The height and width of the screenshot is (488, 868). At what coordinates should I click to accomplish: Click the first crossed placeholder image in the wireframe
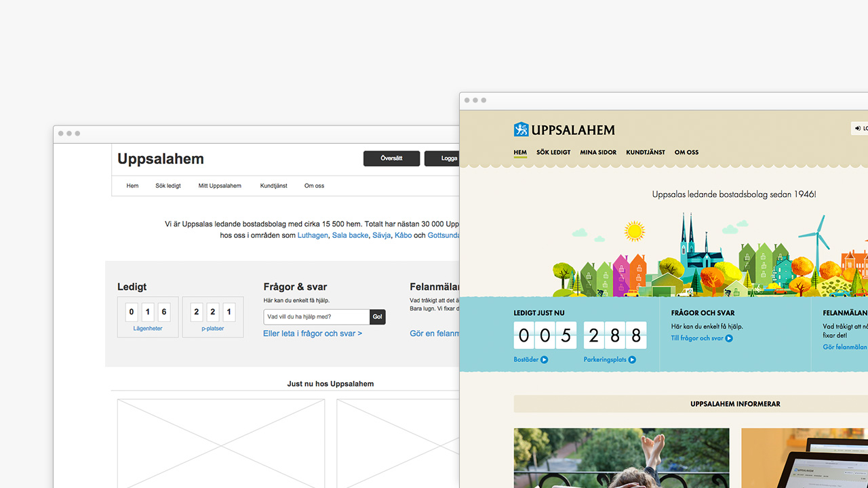[x=221, y=443]
